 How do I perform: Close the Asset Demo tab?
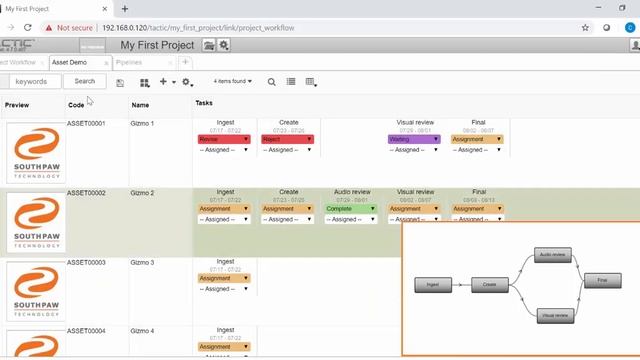106,63
